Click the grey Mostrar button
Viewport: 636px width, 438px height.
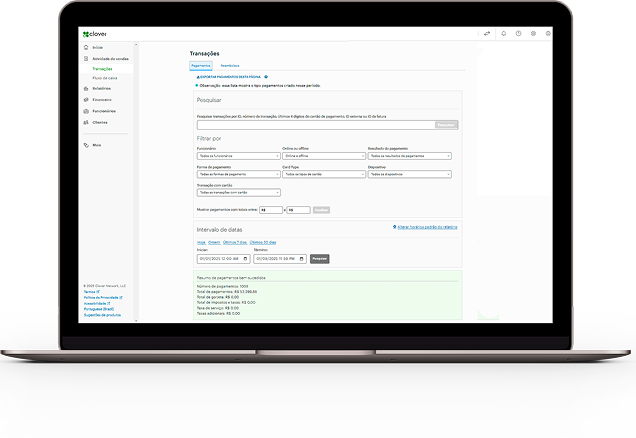click(x=321, y=210)
